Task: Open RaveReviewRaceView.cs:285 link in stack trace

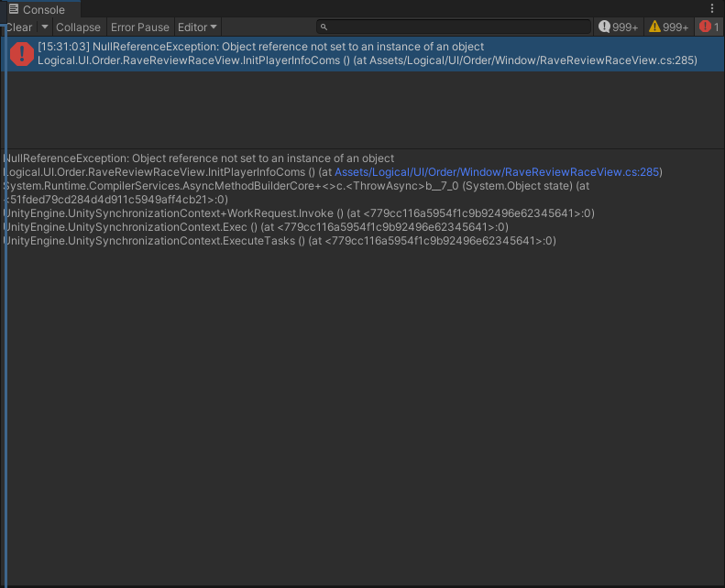Action: click(x=498, y=172)
